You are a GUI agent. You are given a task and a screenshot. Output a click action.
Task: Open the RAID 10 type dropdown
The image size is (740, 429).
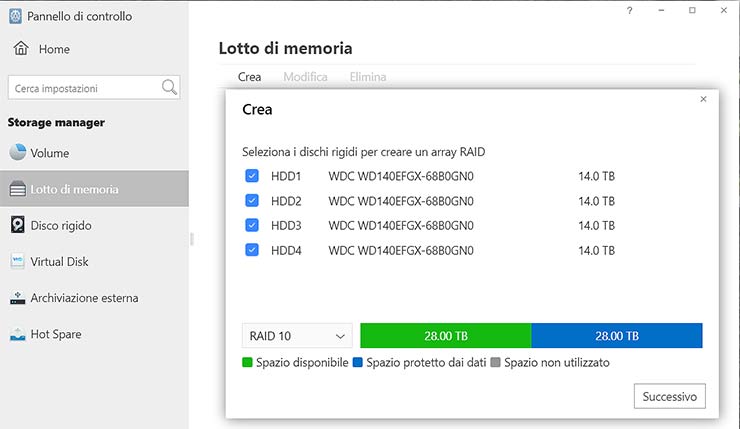297,336
